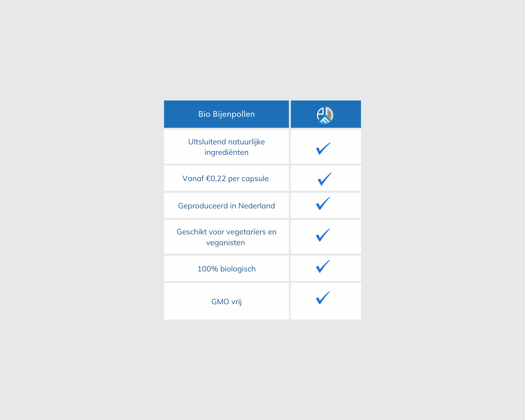525x420 pixels.
Task: Select the words 'per capsule'
Action: [x=248, y=179]
